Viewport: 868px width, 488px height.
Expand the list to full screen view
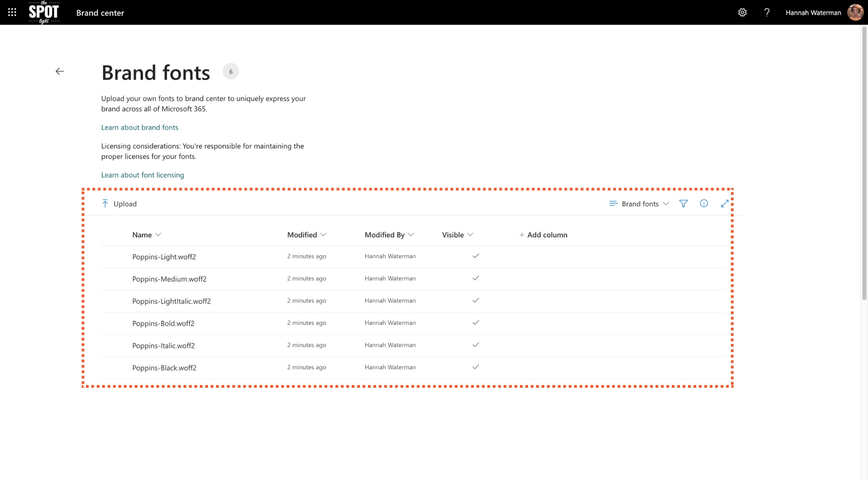click(x=725, y=203)
